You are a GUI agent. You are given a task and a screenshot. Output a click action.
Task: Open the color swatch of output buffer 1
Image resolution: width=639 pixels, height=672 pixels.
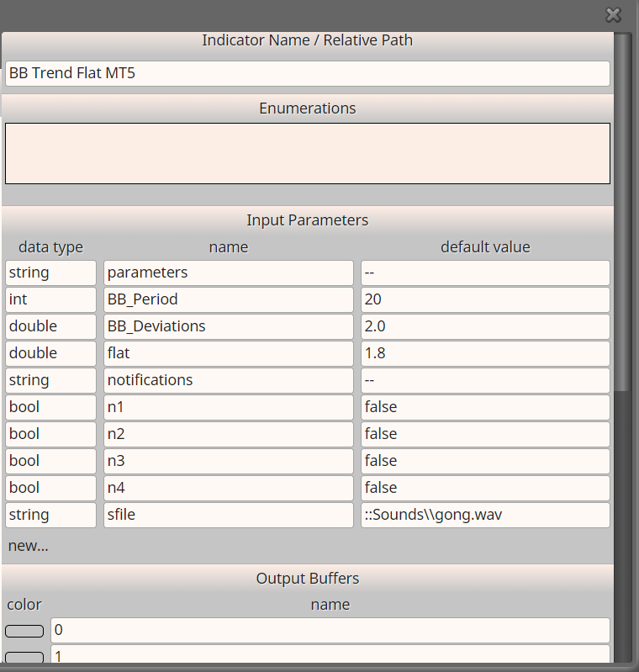pos(24,658)
